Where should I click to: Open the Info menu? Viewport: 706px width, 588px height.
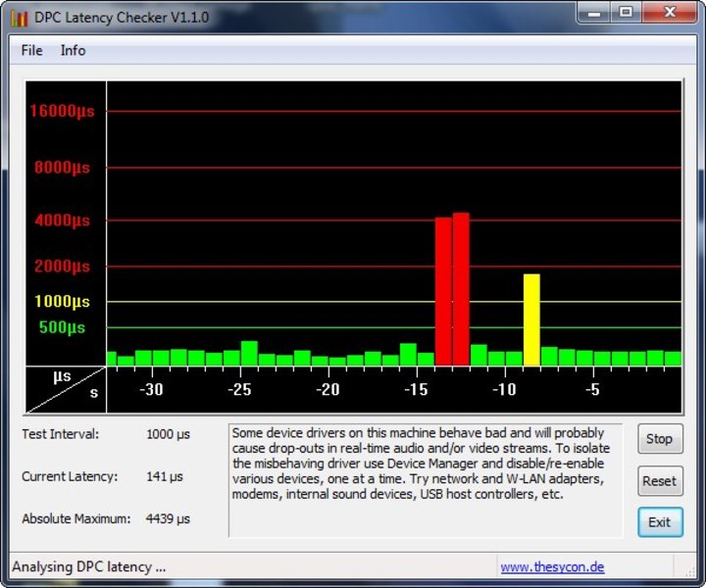pyautogui.click(x=73, y=50)
